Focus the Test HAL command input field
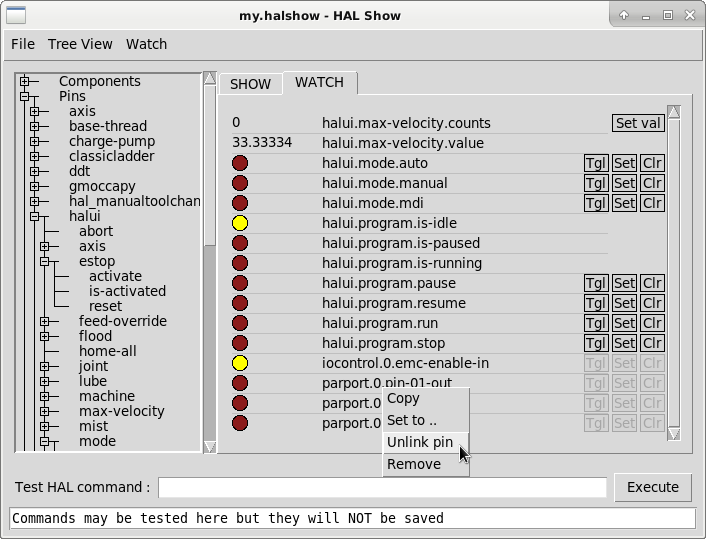 click(x=382, y=487)
